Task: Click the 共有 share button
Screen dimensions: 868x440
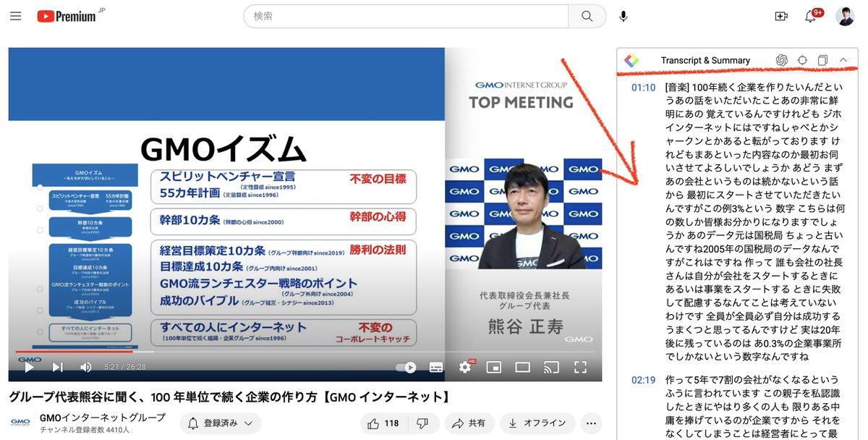Action: coord(467,423)
